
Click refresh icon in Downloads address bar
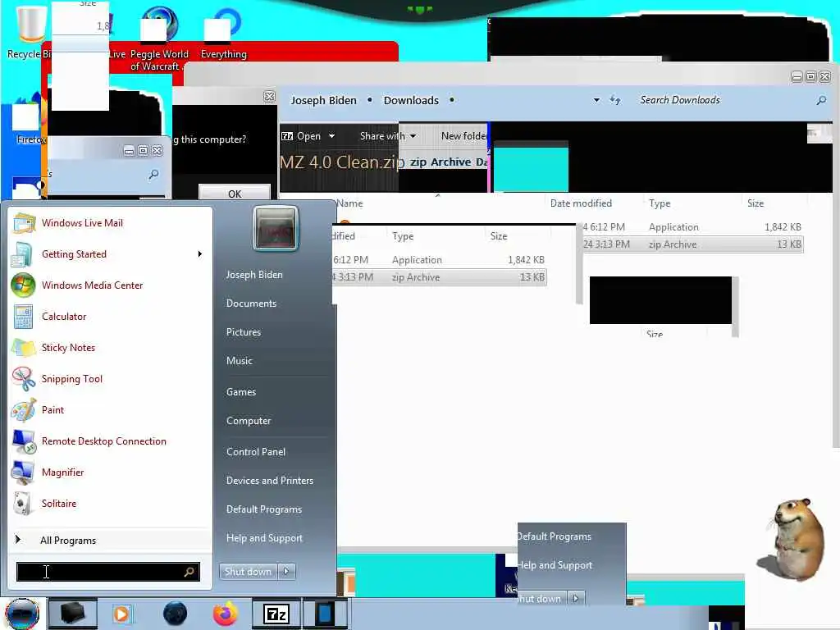click(x=615, y=100)
